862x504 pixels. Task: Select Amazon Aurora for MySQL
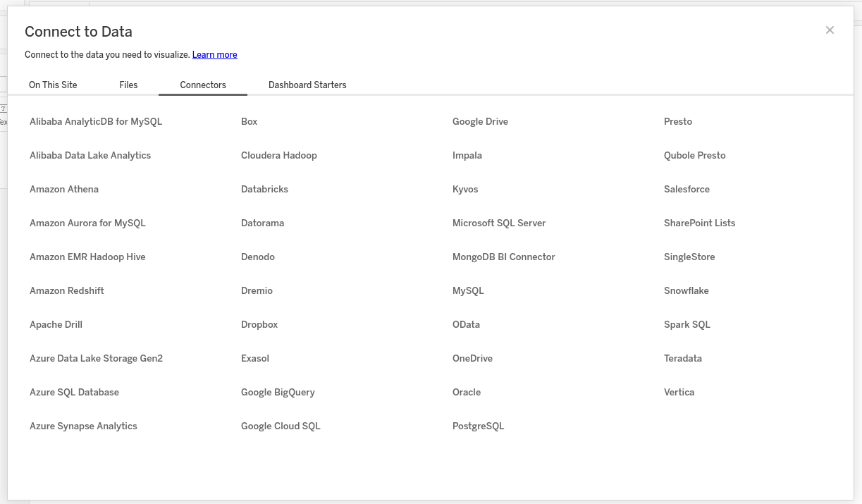(x=87, y=223)
